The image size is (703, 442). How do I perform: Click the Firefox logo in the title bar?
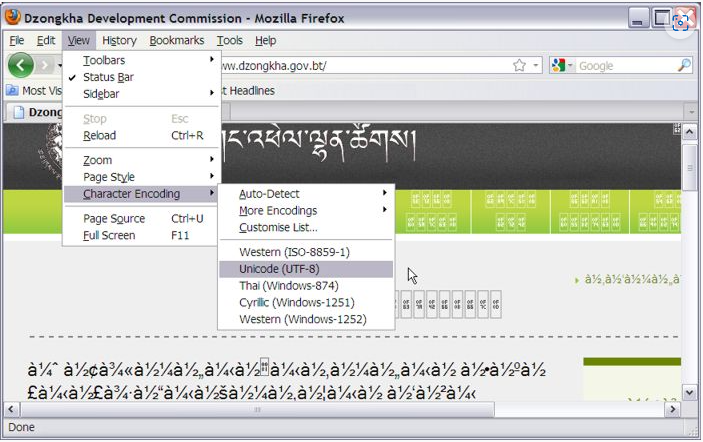[12, 17]
